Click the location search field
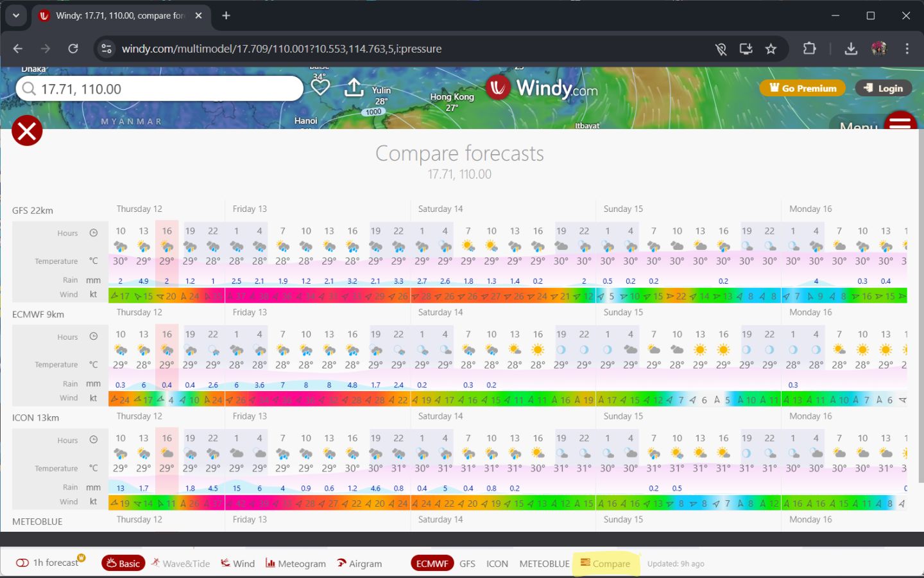 (159, 88)
